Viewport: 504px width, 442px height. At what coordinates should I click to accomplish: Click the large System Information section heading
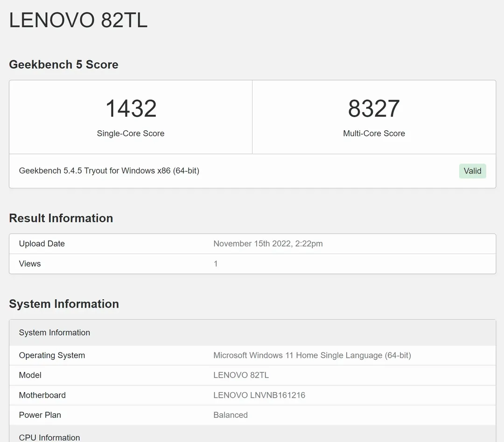click(64, 304)
